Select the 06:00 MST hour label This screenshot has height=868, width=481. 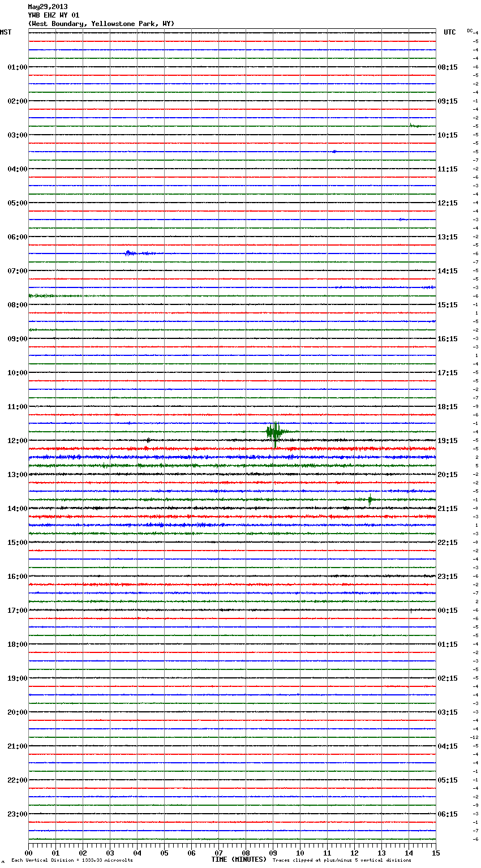click(x=18, y=237)
